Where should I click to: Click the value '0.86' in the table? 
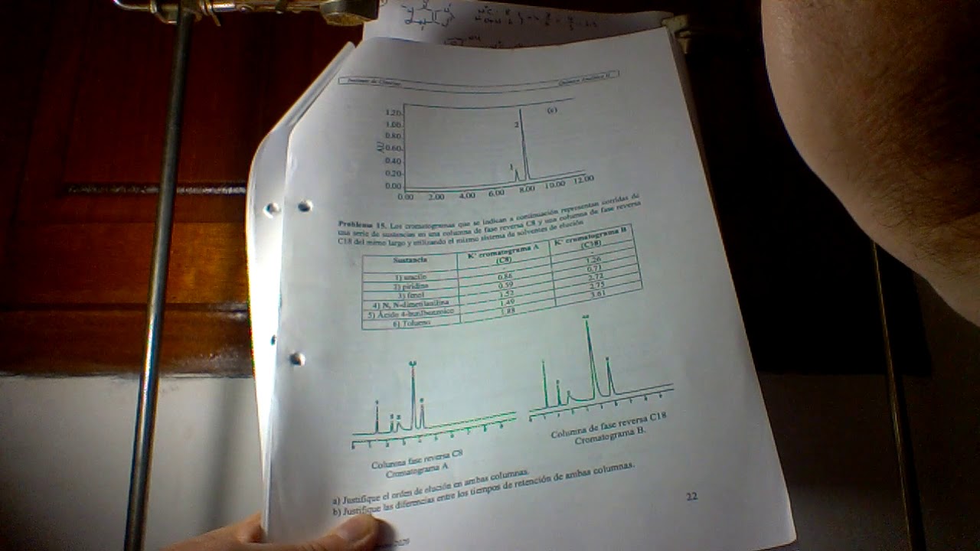[505, 275]
